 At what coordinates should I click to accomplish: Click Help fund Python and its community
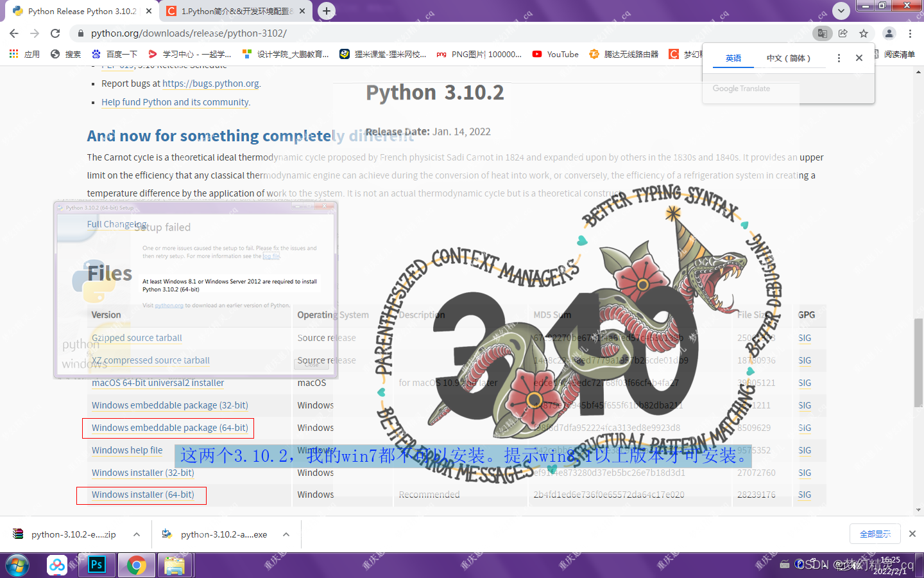[175, 102]
